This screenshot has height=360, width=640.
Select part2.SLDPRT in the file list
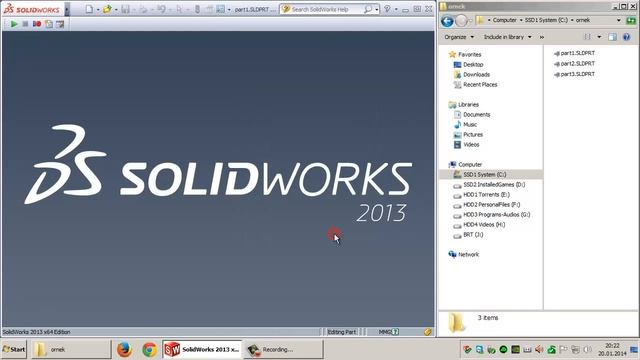(574, 64)
